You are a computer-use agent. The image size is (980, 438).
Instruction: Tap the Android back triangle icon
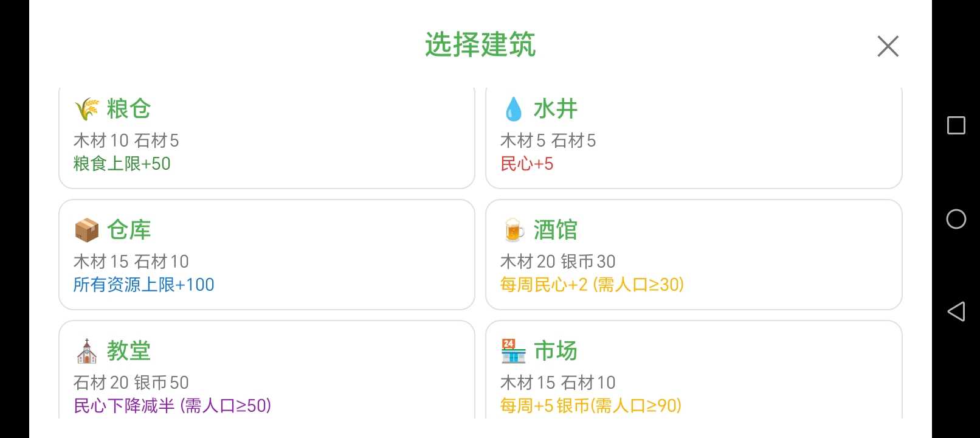coord(956,311)
